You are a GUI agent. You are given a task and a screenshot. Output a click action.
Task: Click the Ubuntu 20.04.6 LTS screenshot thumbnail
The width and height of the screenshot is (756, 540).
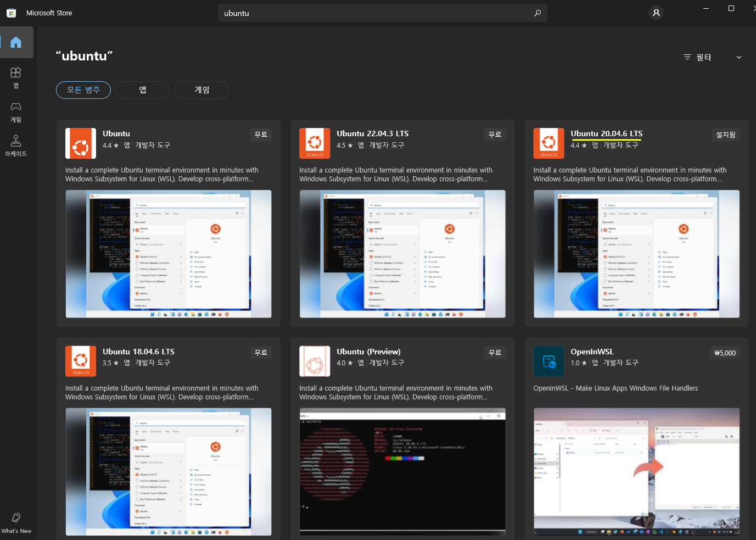(636, 254)
